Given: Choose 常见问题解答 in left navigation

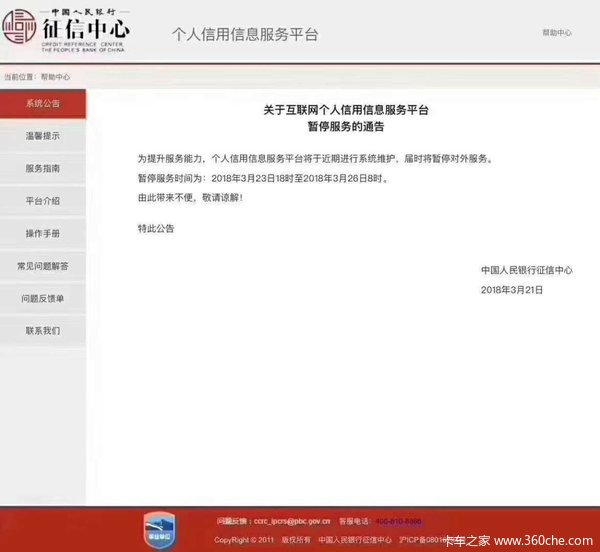Looking at the screenshot, I should pos(43,266).
